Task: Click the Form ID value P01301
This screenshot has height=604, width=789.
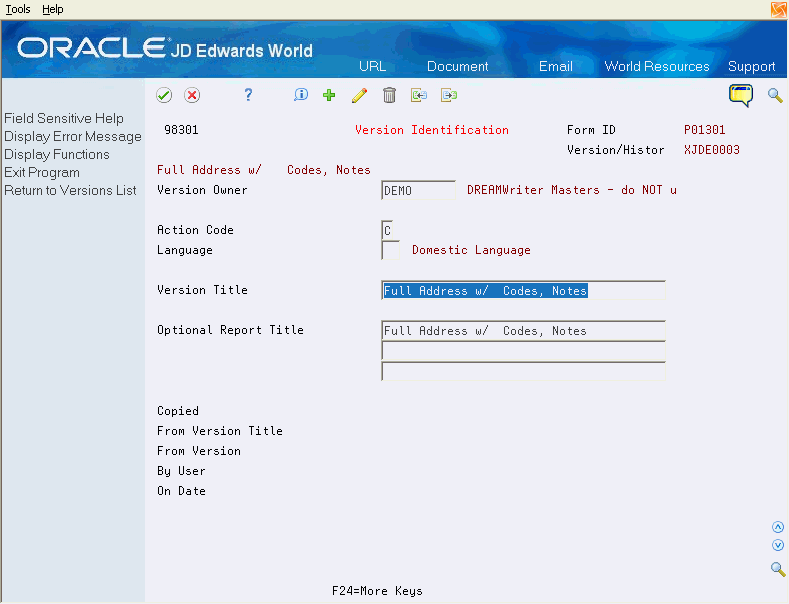Action: pos(704,130)
